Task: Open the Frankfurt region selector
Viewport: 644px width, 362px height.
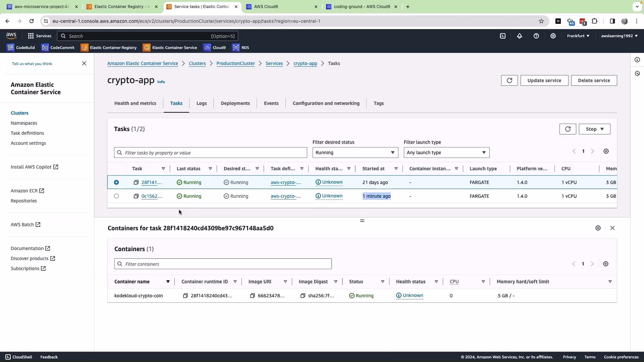Action: pyautogui.click(x=578, y=36)
